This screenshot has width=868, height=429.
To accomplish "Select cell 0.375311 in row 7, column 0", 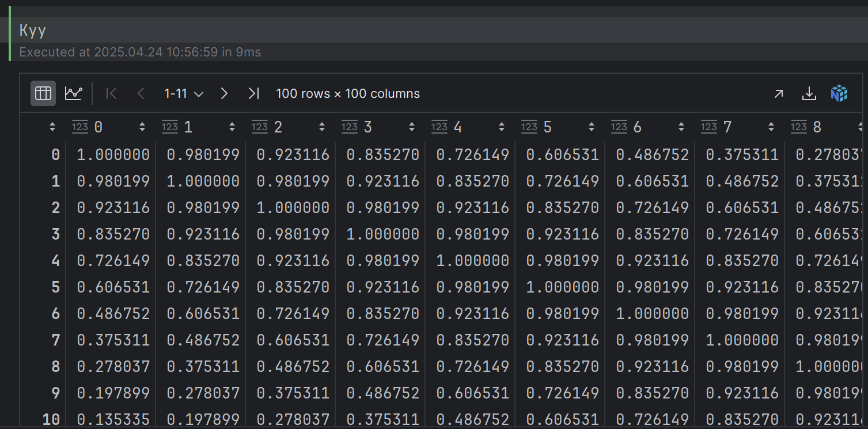I will [x=113, y=340].
